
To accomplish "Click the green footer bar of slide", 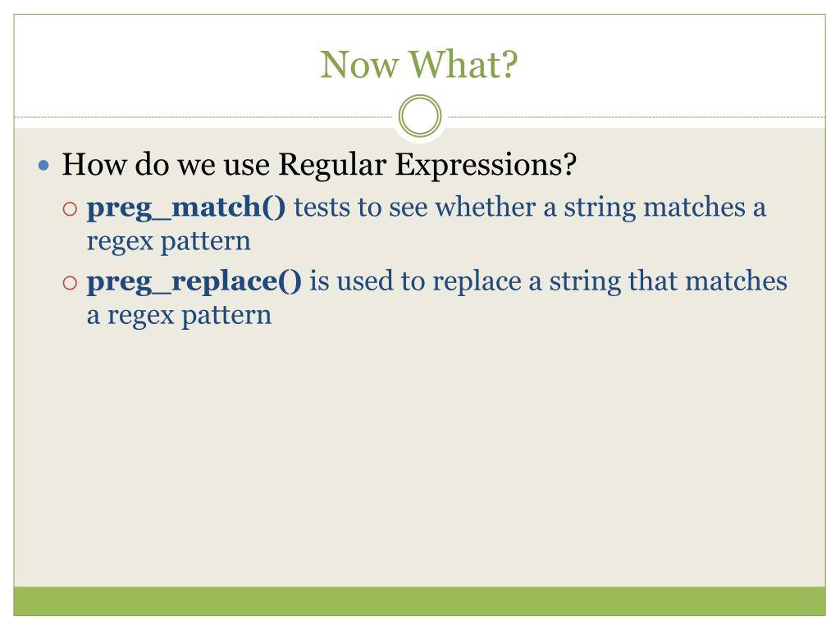I will tap(419, 601).
